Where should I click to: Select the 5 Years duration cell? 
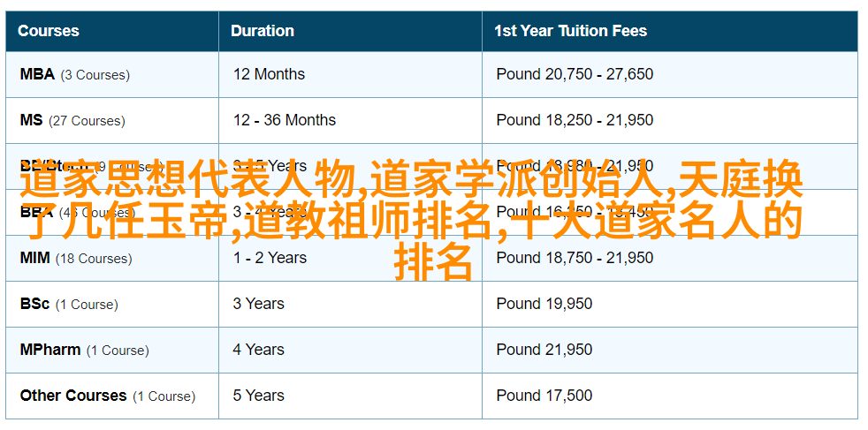(258, 396)
